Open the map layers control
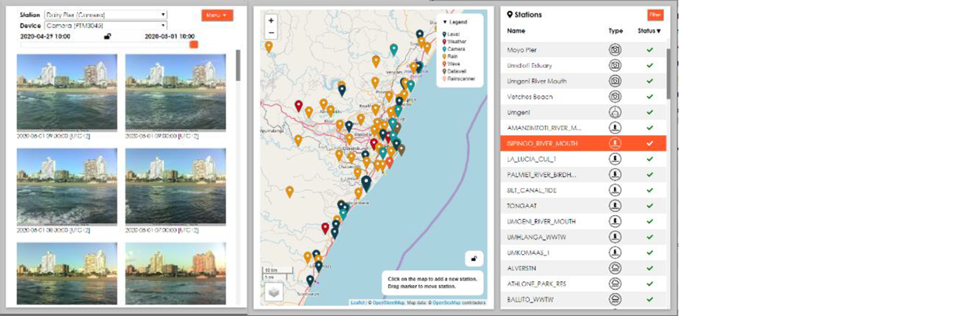 point(274,293)
